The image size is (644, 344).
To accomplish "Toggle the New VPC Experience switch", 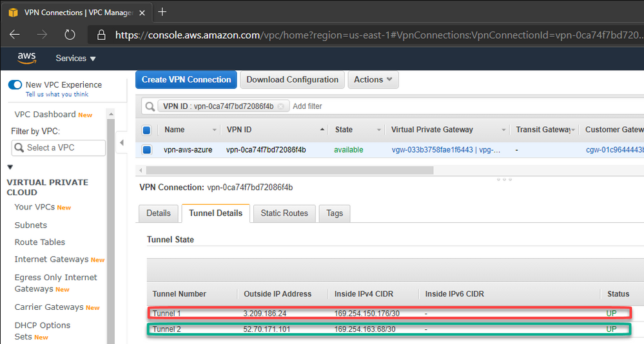I will point(15,84).
